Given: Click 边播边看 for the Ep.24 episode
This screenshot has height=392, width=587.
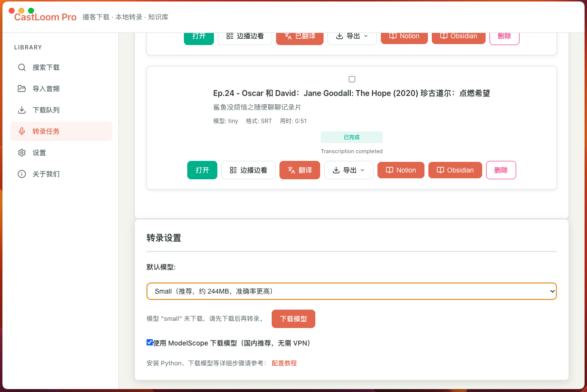Looking at the screenshot, I should click(x=248, y=170).
